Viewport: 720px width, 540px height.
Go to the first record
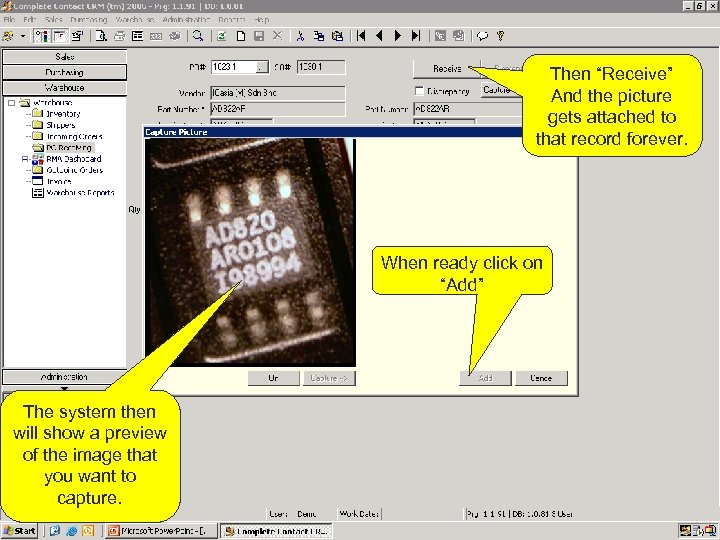tap(361, 36)
